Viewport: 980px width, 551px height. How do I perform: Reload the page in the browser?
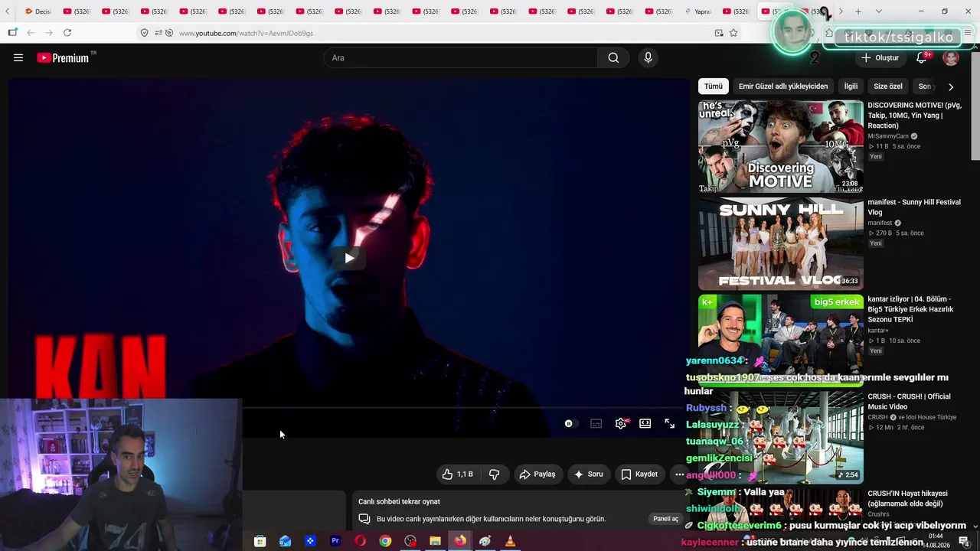[x=67, y=33]
